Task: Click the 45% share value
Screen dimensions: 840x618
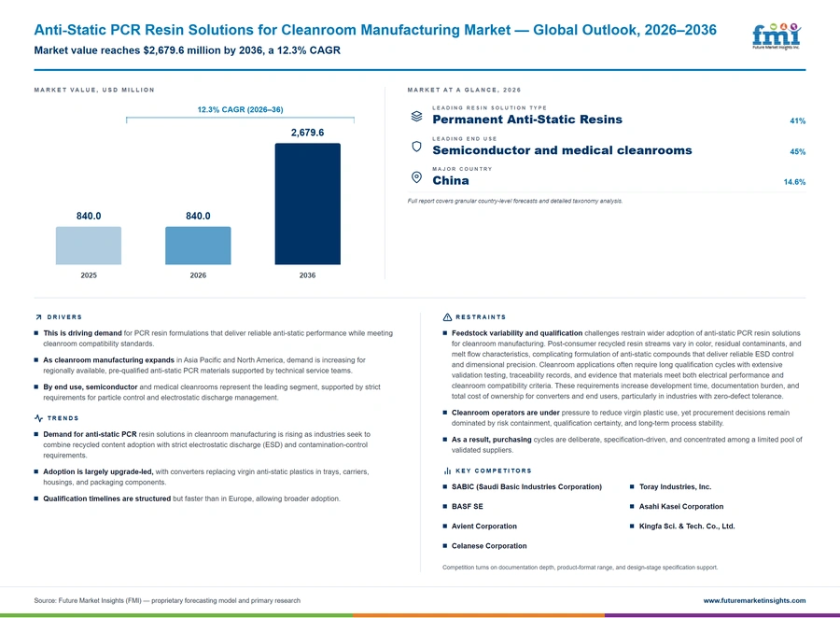Action: 797,151
